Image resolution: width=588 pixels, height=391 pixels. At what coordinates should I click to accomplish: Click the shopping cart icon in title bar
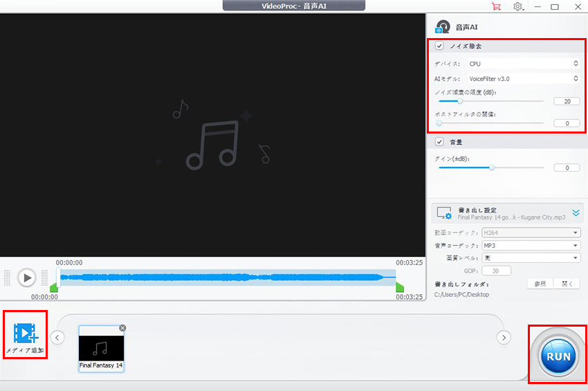click(495, 6)
